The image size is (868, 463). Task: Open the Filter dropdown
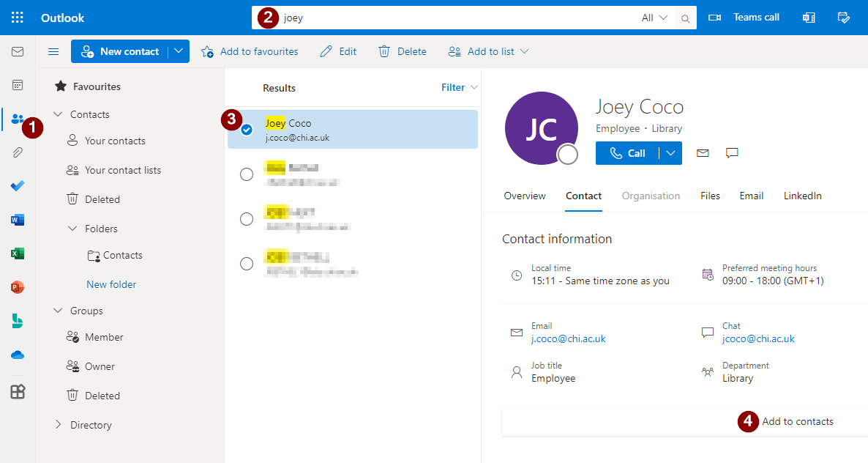click(x=460, y=87)
